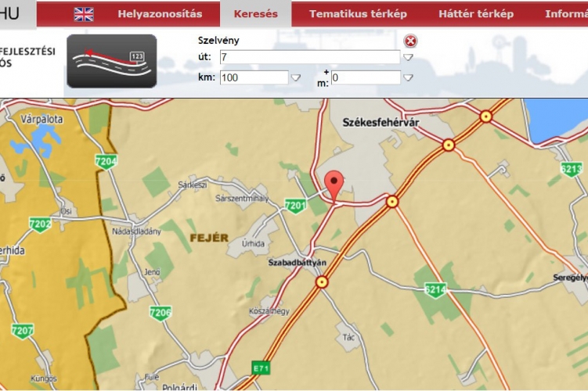Click the road section search icon
Screen dimensions: 588x391
point(111,61)
